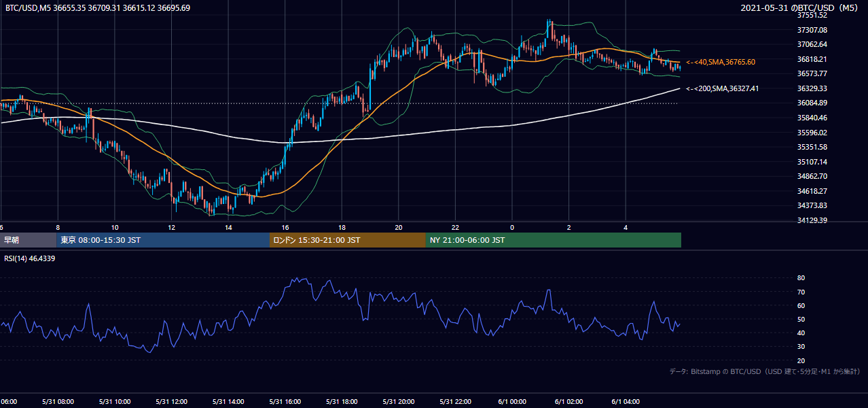
Task: Click the date label 5/31 12:00
Action: [171, 402]
